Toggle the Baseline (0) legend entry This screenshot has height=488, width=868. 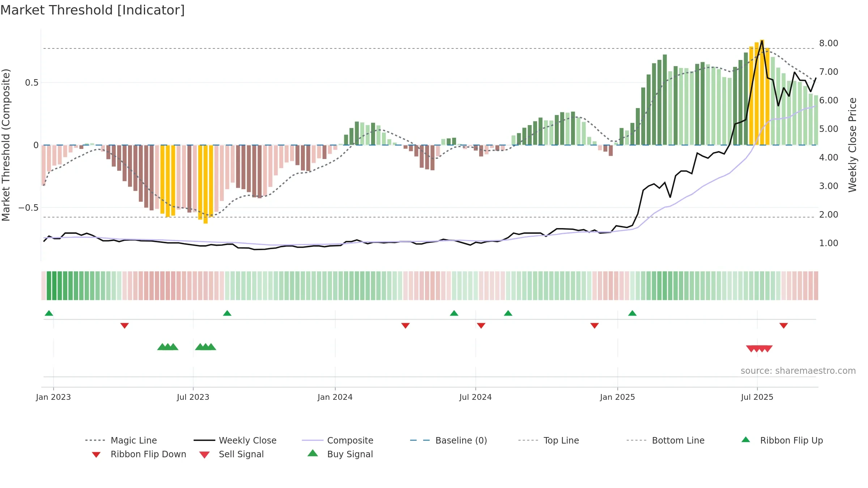(x=448, y=440)
